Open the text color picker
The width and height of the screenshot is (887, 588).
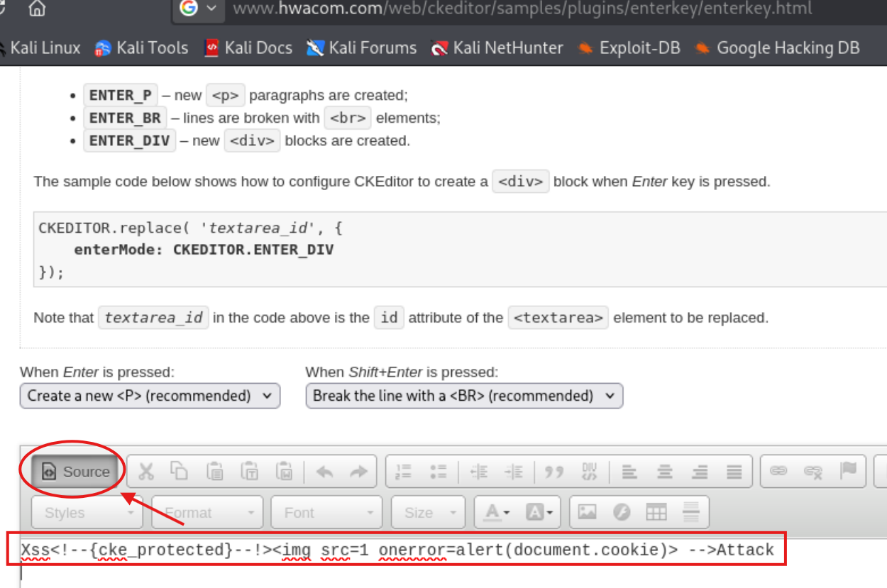coord(497,512)
